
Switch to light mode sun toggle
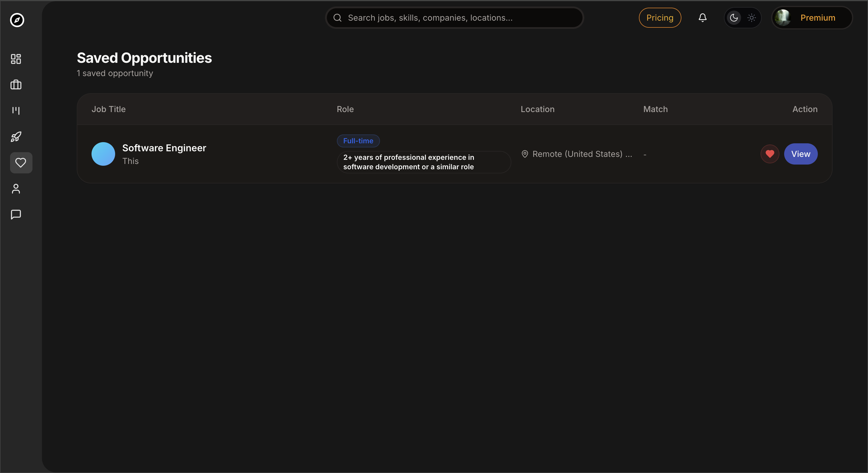tap(751, 18)
